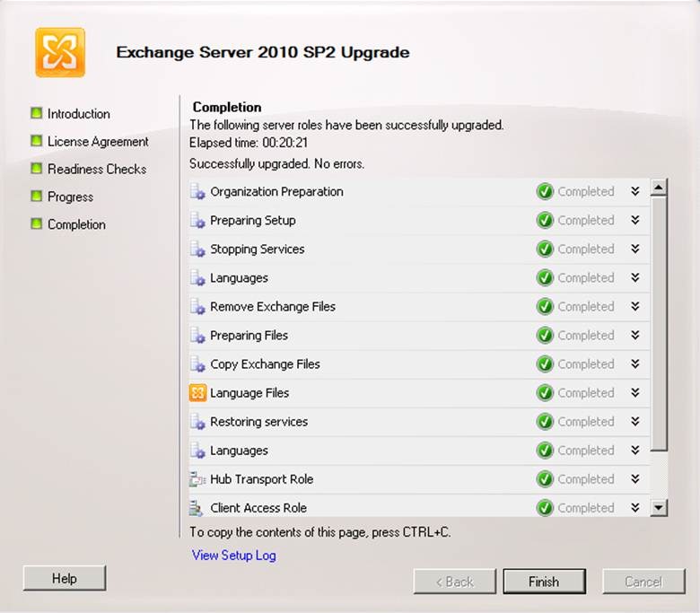This screenshot has width=700, height=613.
Task: Open the View Setup Log link
Action: [234, 556]
